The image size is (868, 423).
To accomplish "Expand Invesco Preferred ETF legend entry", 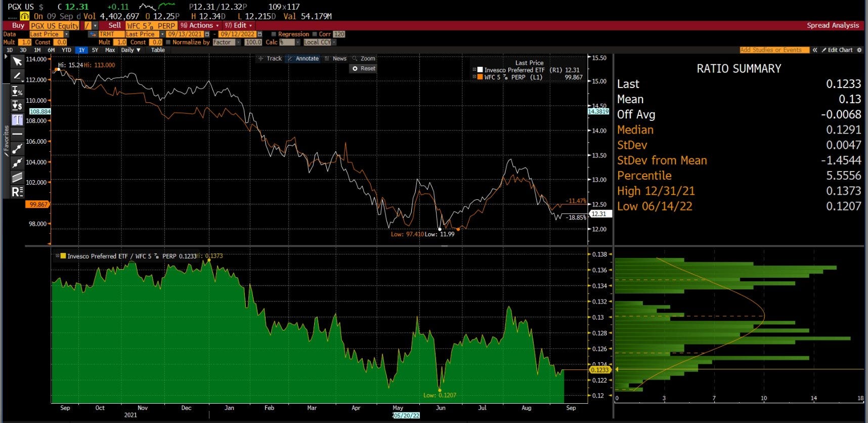I will pos(474,70).
